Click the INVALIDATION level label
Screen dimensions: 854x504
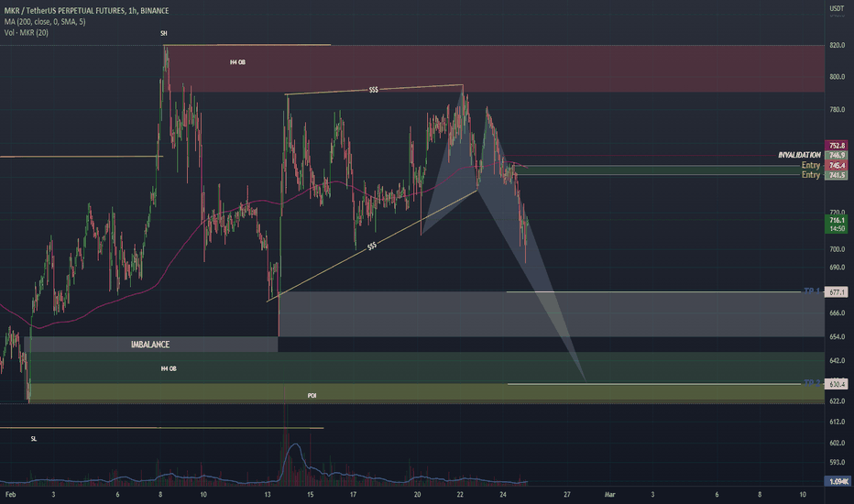[x=799, y=155]
